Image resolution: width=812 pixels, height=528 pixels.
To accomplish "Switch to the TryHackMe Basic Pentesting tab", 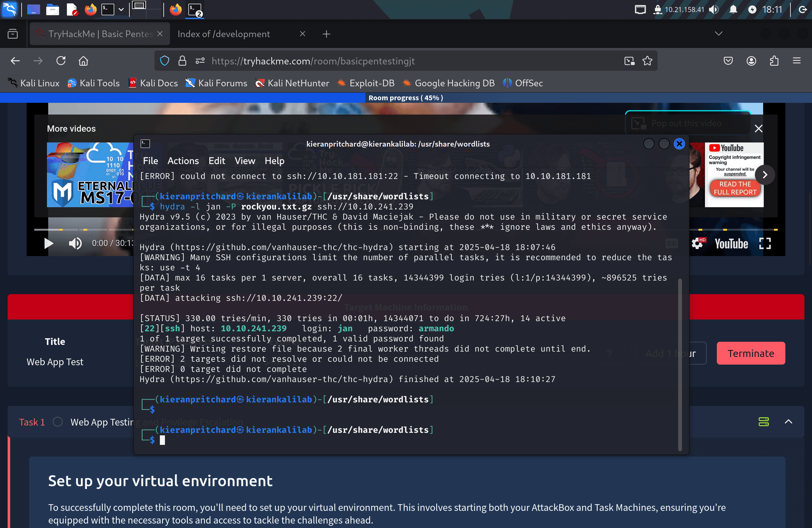I will pos(100,34).
